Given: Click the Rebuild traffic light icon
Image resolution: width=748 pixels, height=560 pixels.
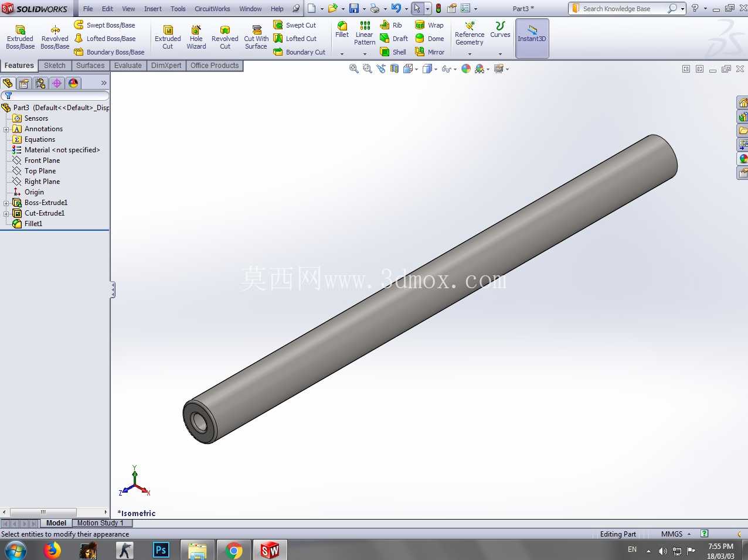Looking at the screenshot, I should point(438,8).
